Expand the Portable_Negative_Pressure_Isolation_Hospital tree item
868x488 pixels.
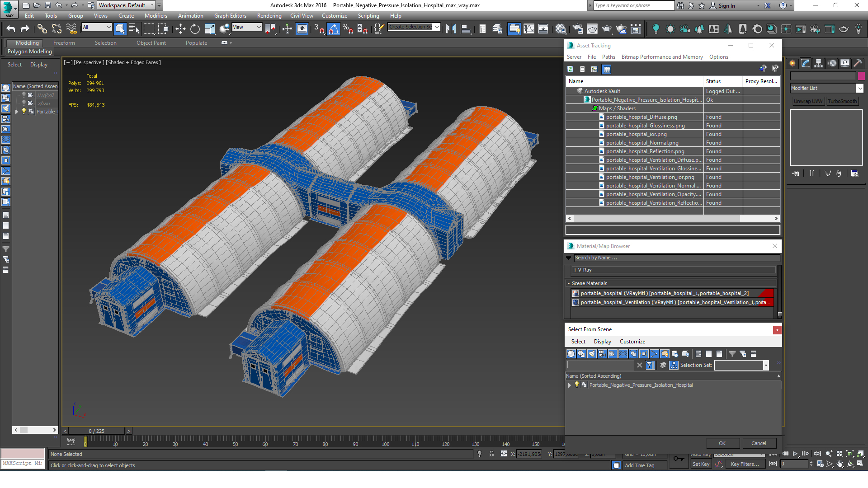click(570, 385)
